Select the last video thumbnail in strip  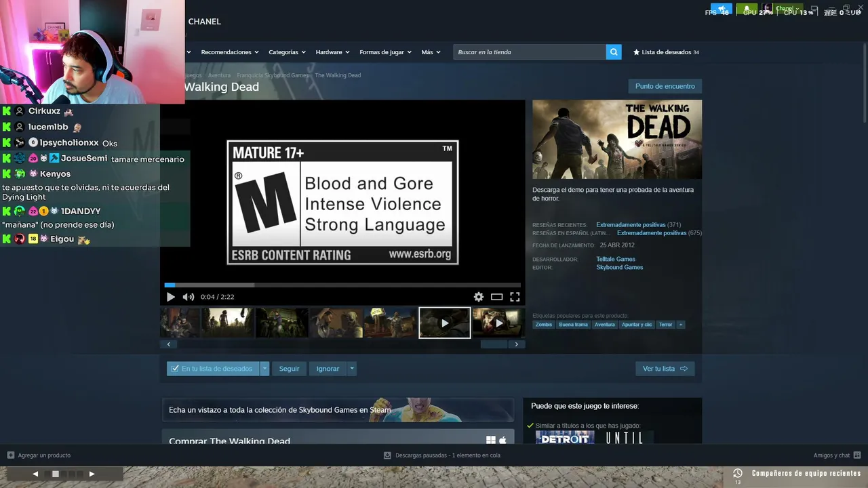click(x=498, y=323)
